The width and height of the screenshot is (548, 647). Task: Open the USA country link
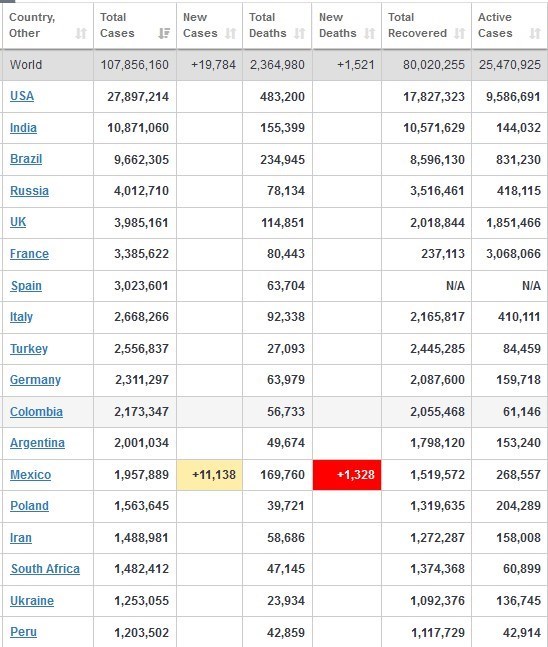pyautogui.click(x=22, y=96)
